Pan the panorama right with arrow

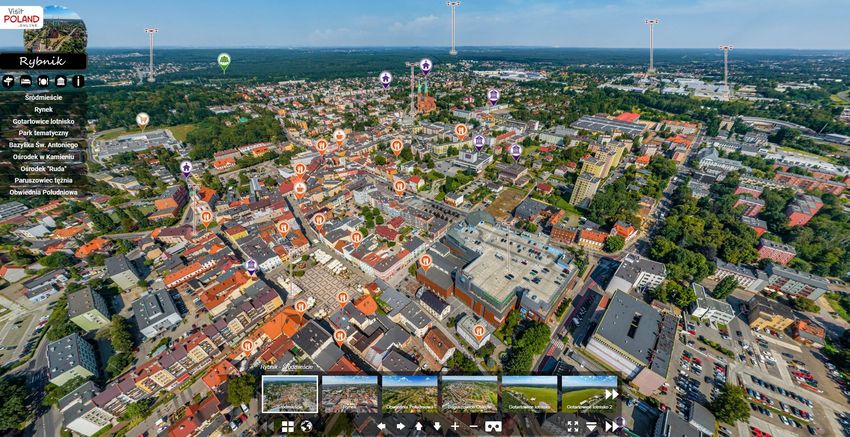(401, 427)
